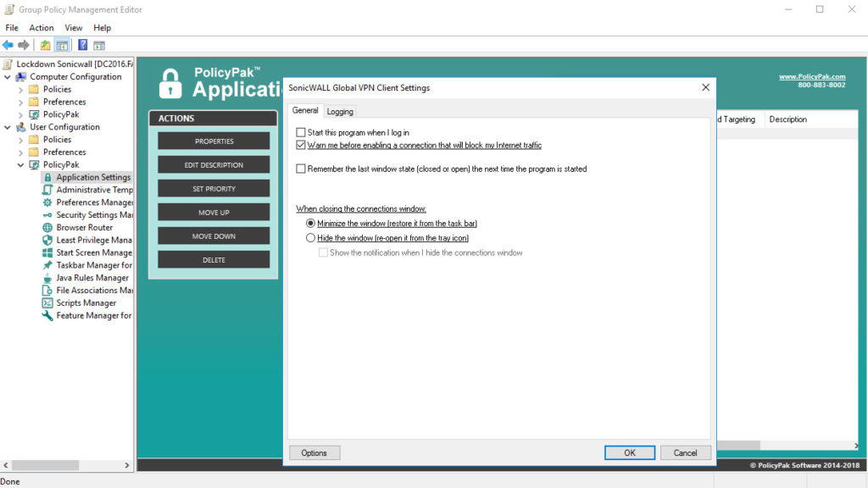Click the EDIT DESCRIPTION action button

214,165
